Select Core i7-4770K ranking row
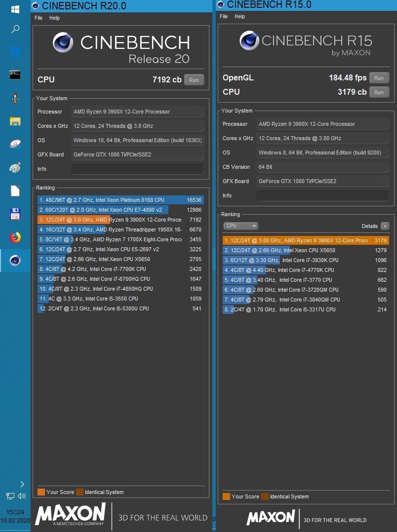This screenshot has width=397, height=532. tap(306, 270)
